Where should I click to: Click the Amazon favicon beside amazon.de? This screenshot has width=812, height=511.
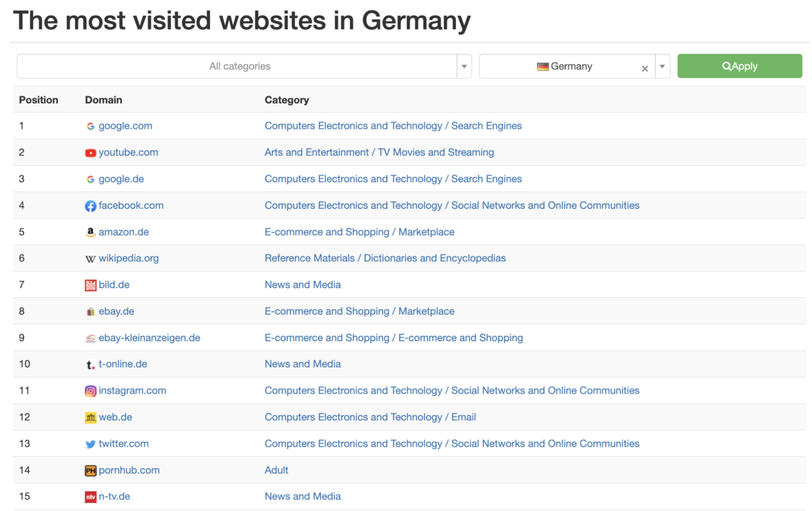(x=91, y=232)
